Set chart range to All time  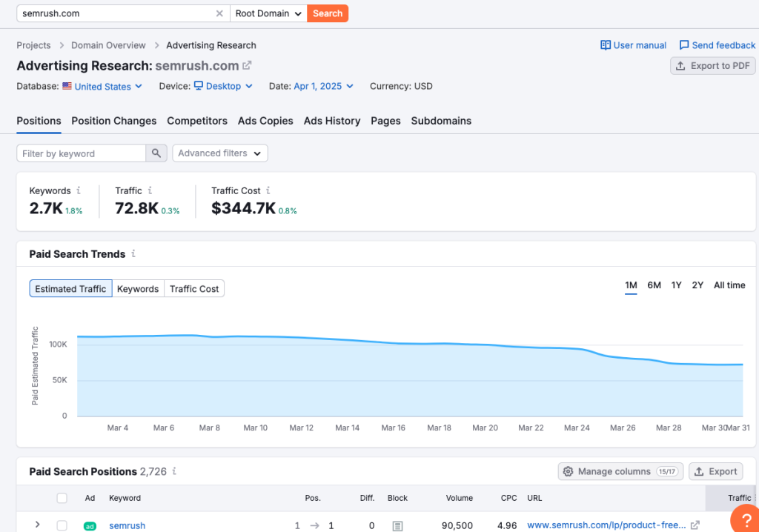729,285
